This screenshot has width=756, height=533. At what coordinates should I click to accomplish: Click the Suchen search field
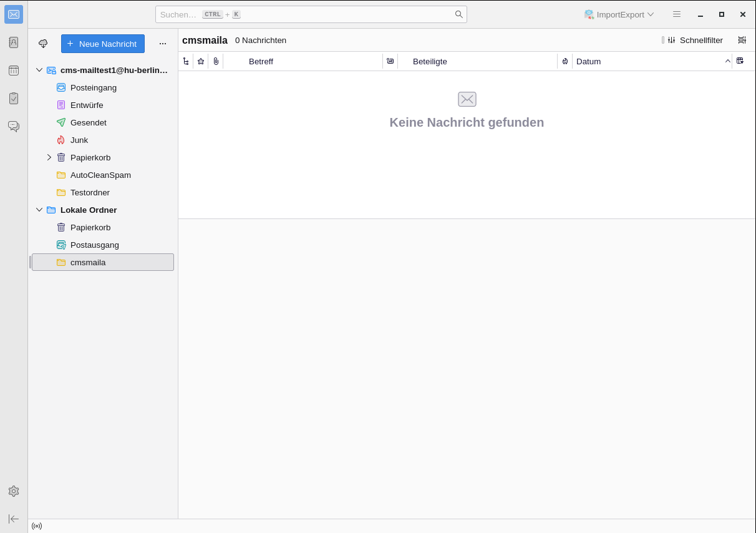(x=306, y=14)
